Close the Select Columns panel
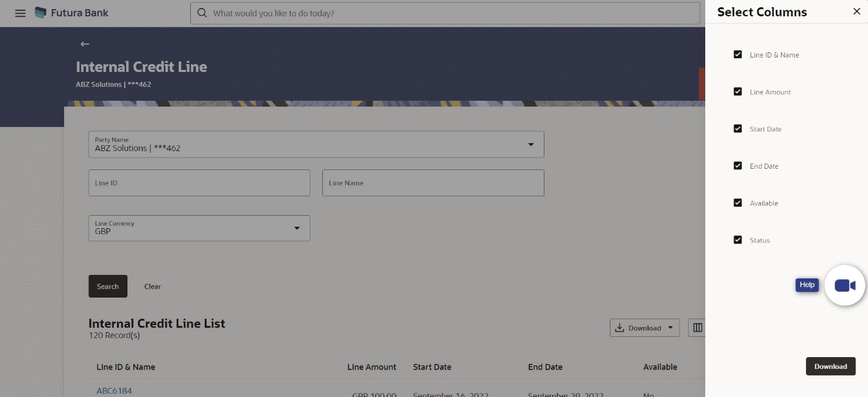The height and width of the screenshot is (397, 868). coord(857,12)
